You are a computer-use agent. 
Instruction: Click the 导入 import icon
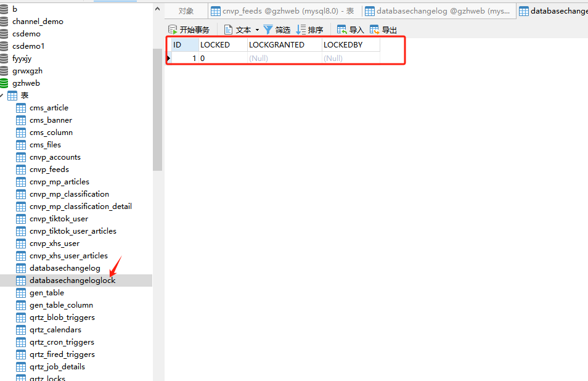[342, 30]
